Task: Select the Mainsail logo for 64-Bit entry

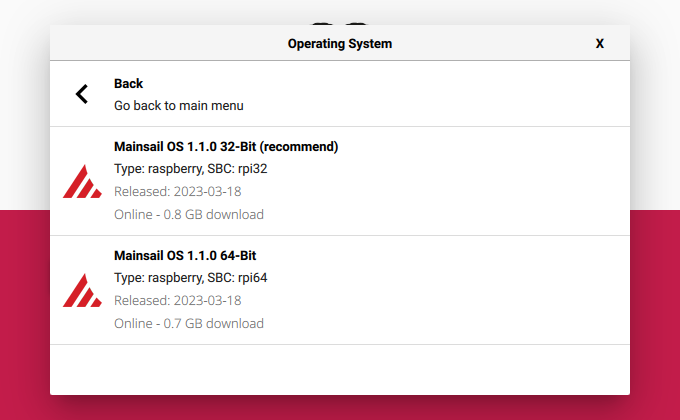Action: point(82,290)
